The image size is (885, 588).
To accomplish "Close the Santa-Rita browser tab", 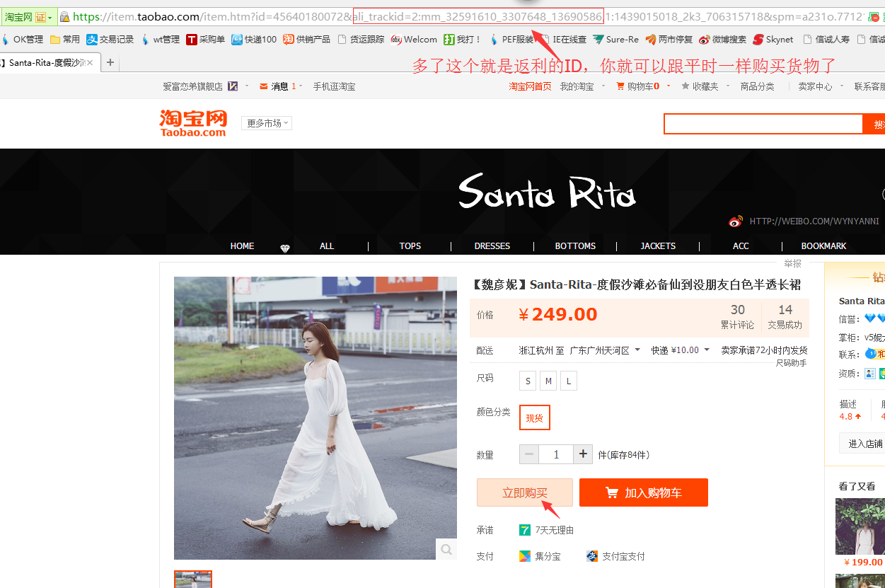I will tap(90, 63).
